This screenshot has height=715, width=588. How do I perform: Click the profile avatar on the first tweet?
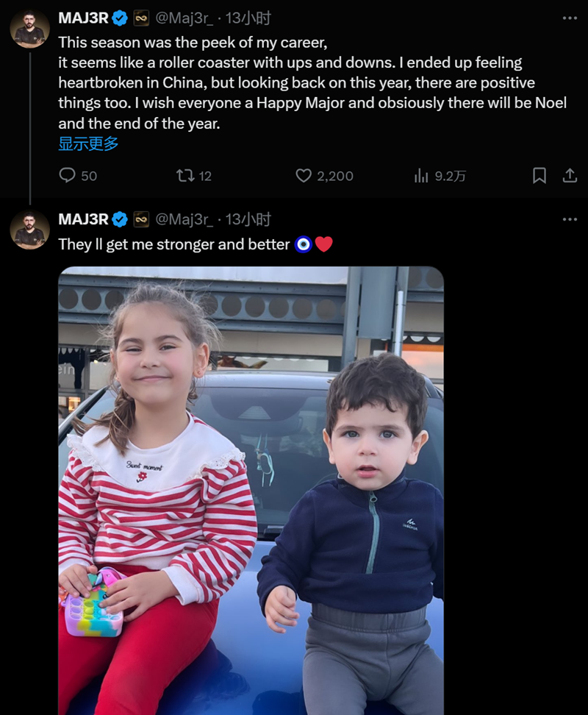tap(29, 29)
